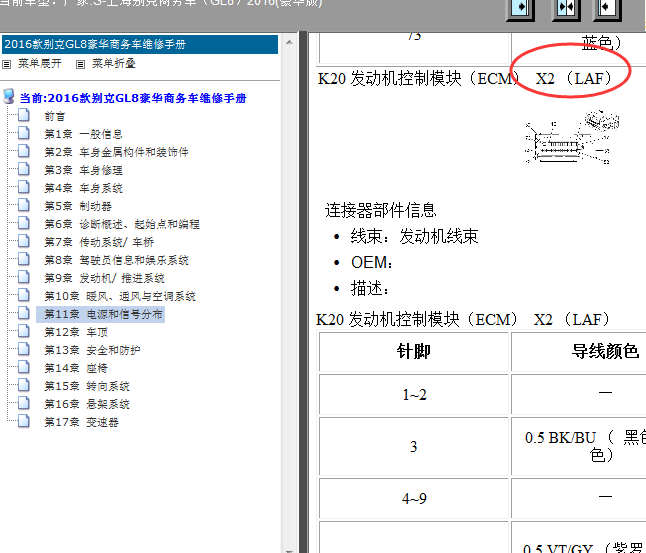
Task: Expand the menu via 菜单展开 link
Action: point(40,63)
